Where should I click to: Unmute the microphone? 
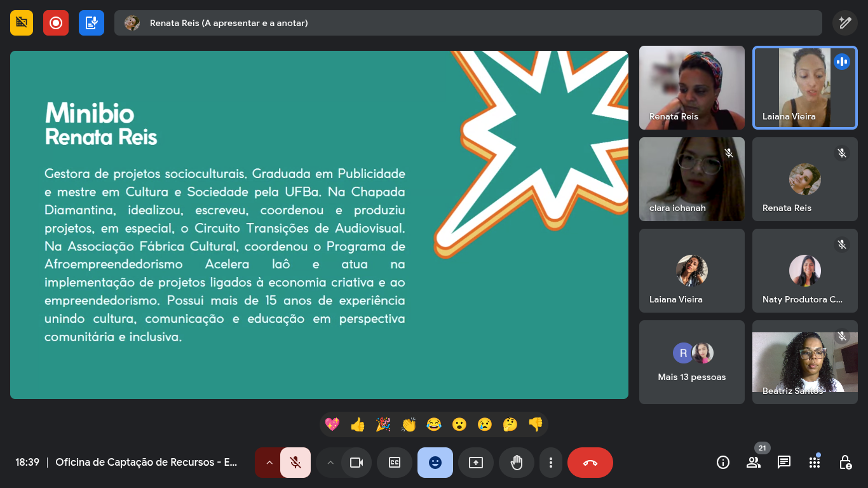coord(295,463)
